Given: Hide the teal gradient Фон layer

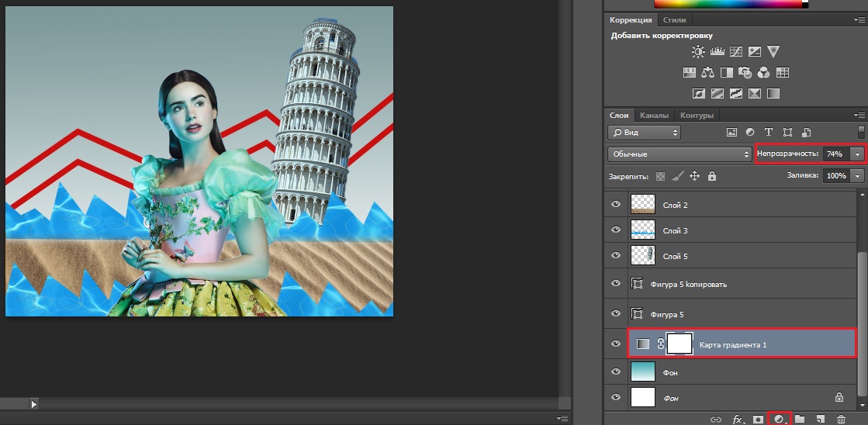Looking at the screenshot, I should pyautogui.click(x=616, y=372).
